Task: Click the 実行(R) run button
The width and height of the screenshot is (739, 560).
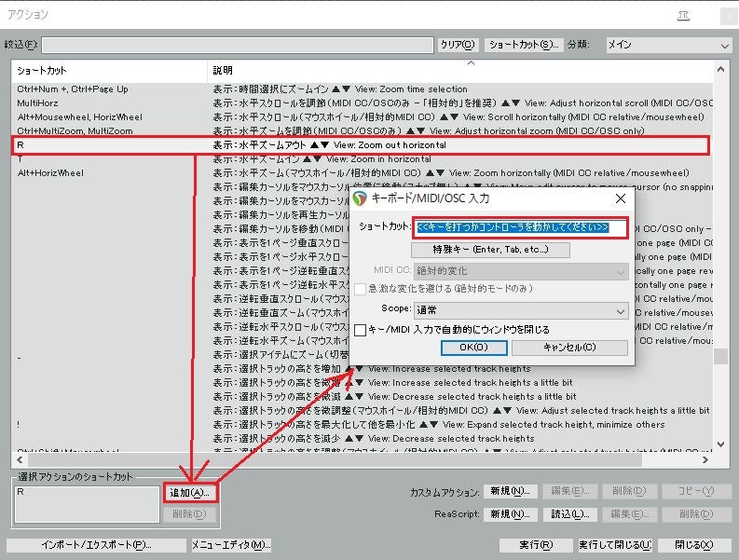Action: [x=536, y=545]
